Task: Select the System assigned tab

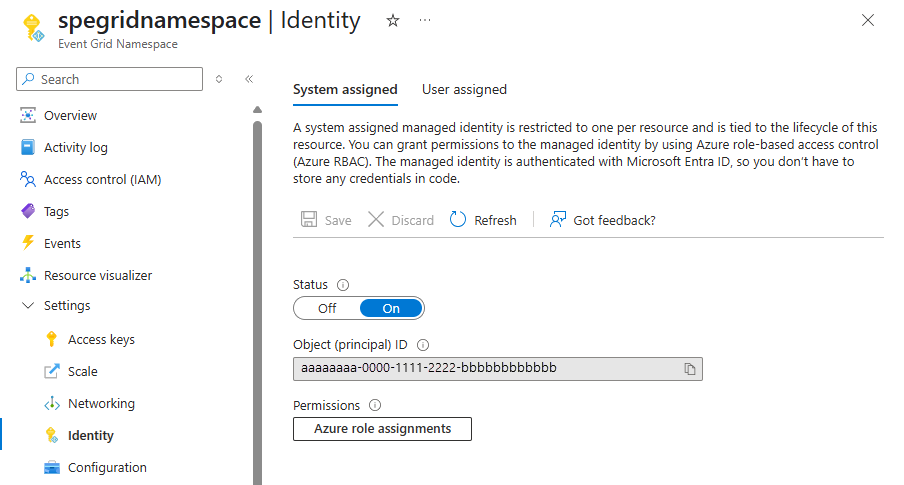Action: (345, 90)
